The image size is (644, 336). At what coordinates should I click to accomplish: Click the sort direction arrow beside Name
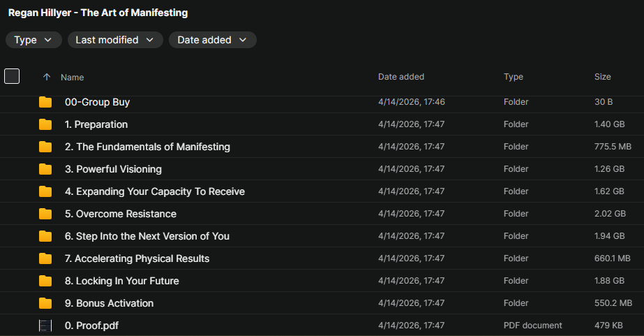(47, 77)
